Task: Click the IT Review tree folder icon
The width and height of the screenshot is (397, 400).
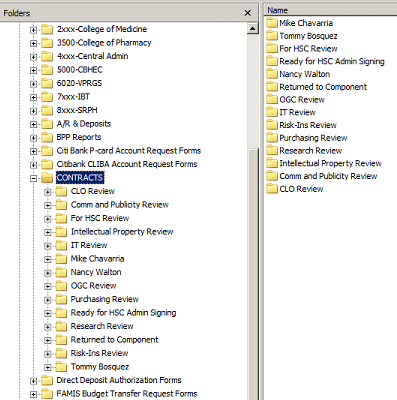Action: (x=61, y=246)
